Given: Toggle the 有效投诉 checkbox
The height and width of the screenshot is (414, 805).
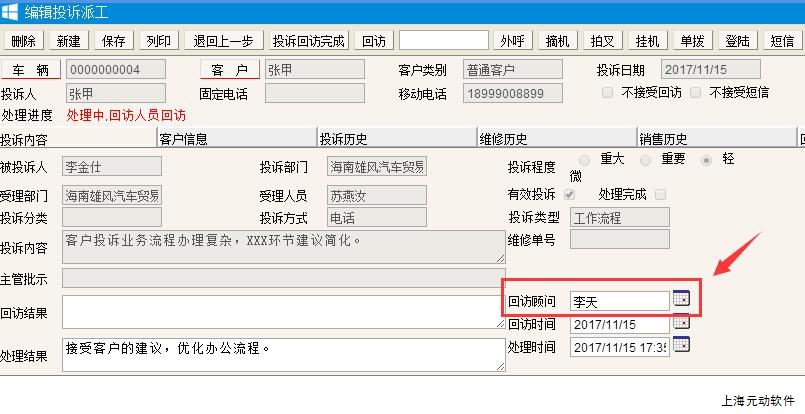Looking at the screenshot, I should pyautogui.click(x=570, y=194).
